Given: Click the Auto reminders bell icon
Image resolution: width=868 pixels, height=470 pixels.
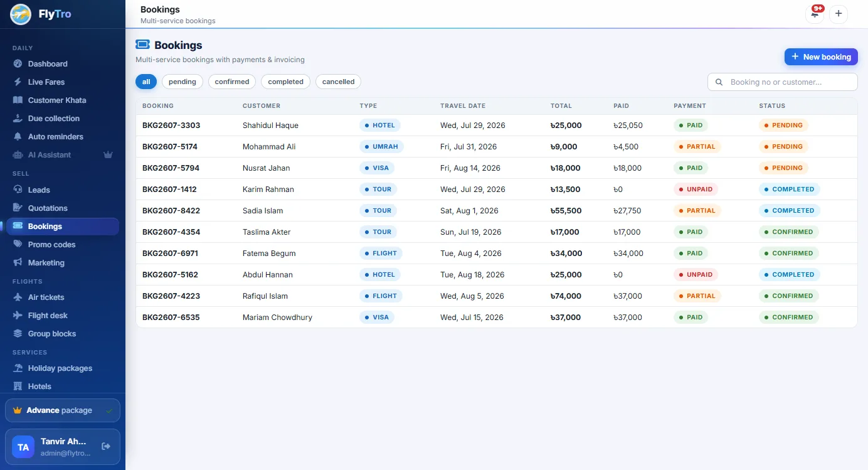Looking at the screenshot, I should [18, 137].
